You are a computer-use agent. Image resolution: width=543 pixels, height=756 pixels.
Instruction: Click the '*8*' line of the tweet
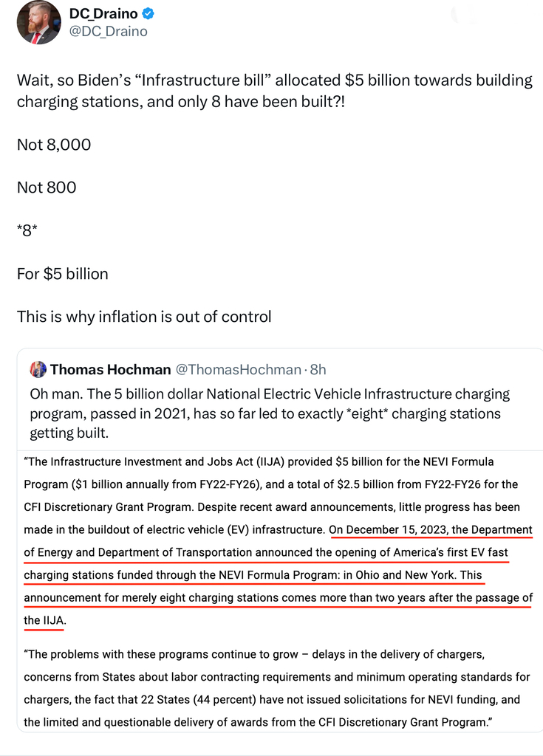click(x=27, y=230)
